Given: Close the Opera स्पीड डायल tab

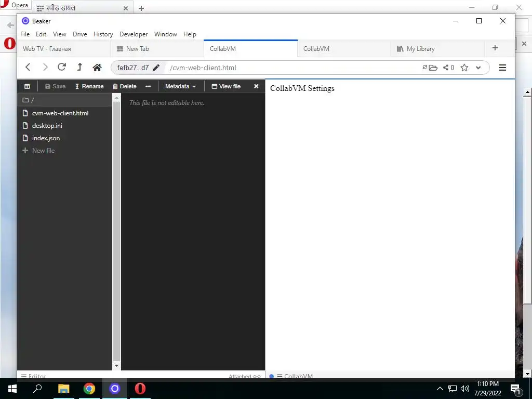Looking at the screenshot, I should click(126, 8).
